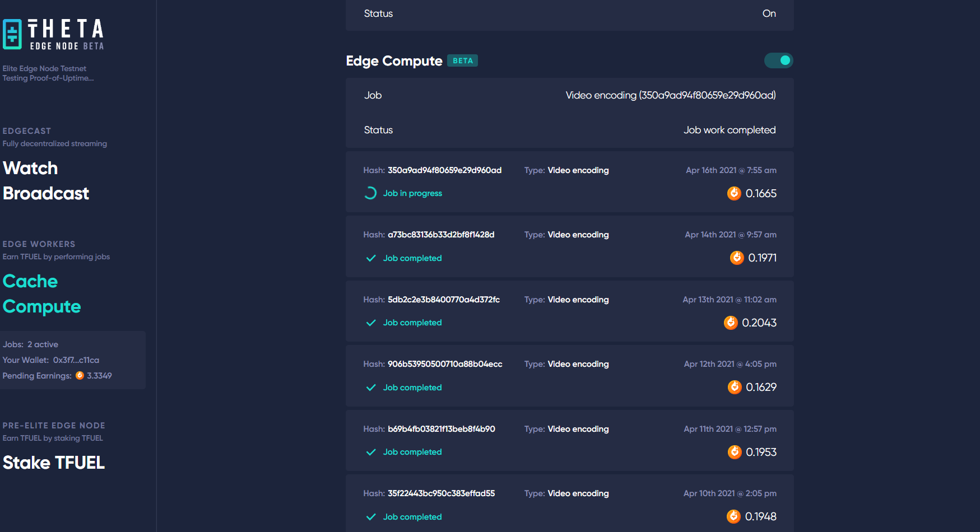
Task: Click TFUEL coin icon next to 0.2043
Action: (731, 323)
